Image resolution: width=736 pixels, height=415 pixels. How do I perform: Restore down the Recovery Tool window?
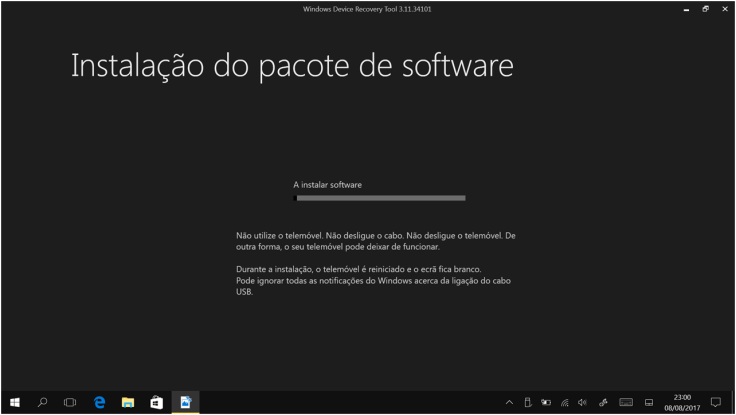click(705, 9)
